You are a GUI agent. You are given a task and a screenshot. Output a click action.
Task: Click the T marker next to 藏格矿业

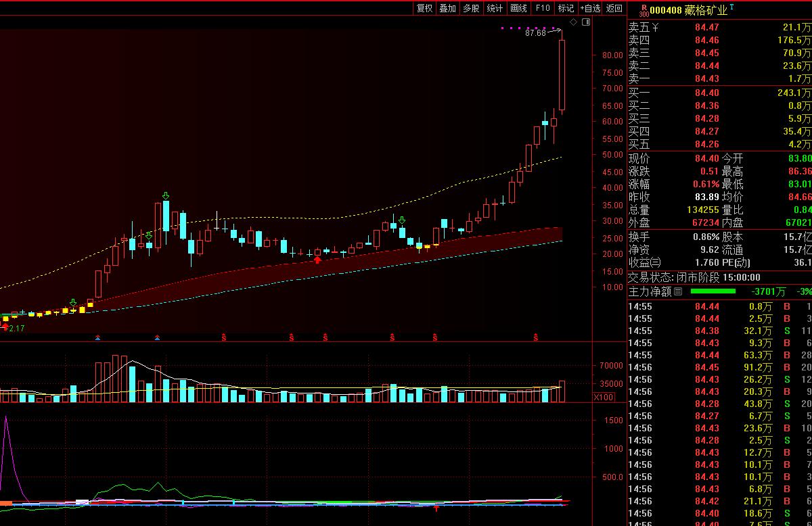(732, 7)
